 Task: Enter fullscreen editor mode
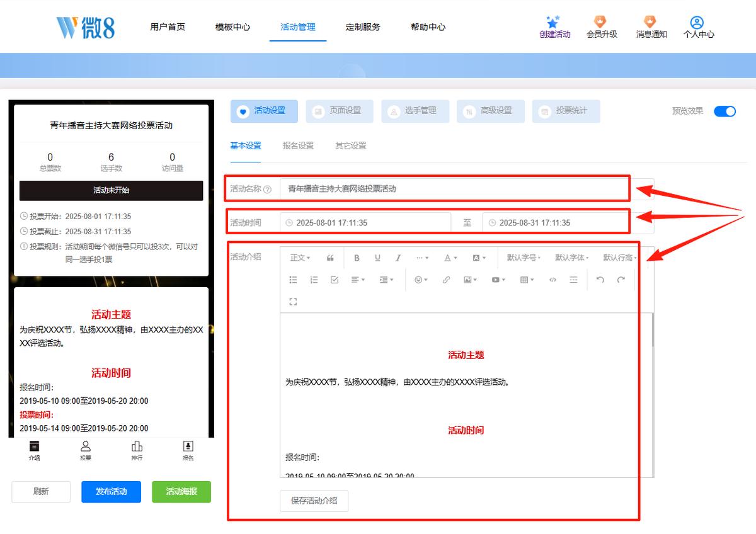[x=293, y=302]
